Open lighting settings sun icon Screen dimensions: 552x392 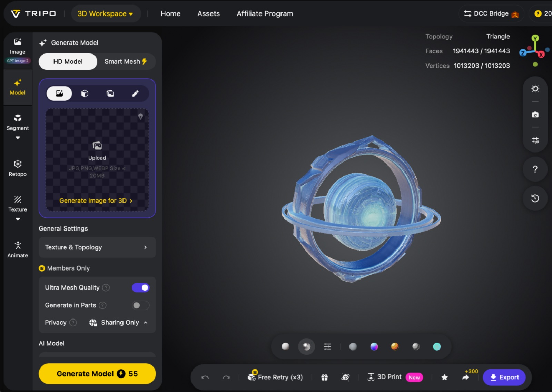[535, 89]
